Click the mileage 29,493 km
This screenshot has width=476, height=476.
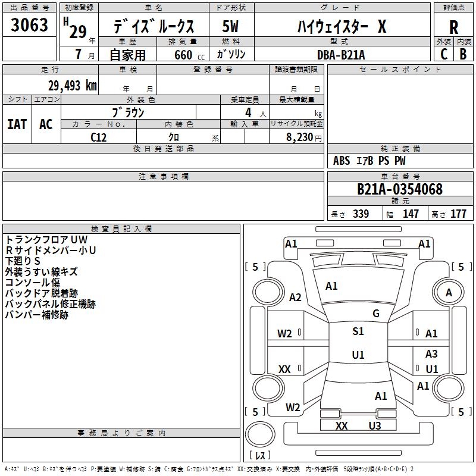[73, 85]
